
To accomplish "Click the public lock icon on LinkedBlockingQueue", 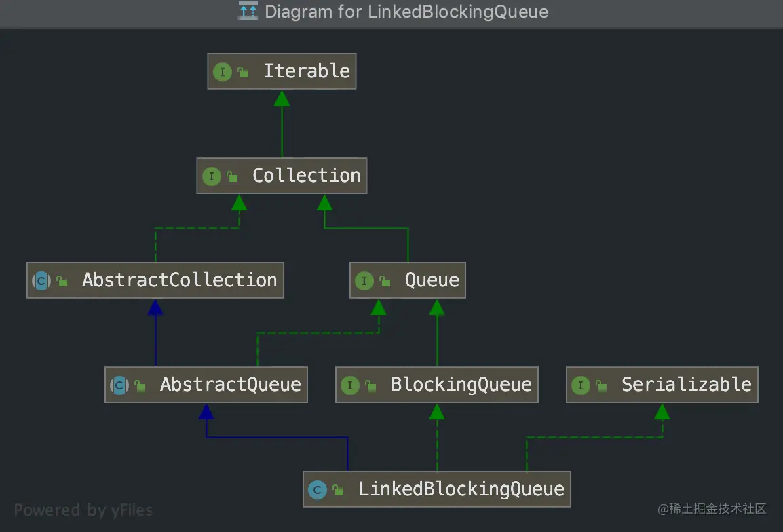I will coord(338,489).
